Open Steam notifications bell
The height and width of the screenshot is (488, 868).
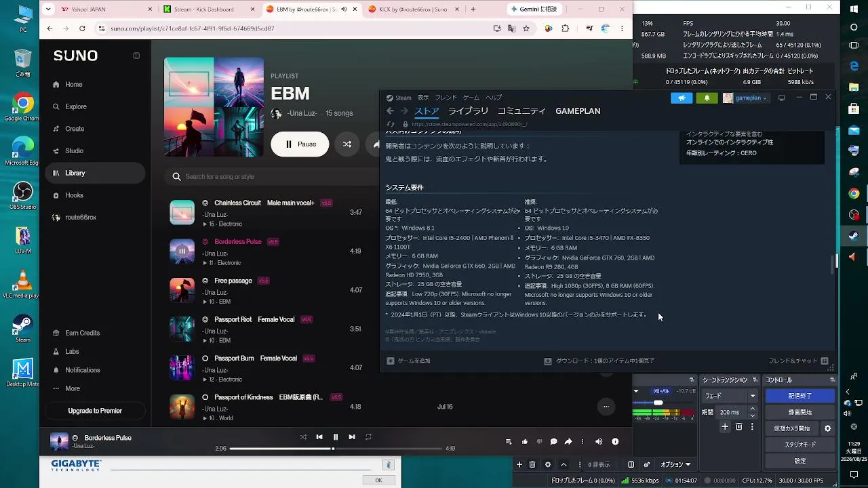[x=707, y=98]
